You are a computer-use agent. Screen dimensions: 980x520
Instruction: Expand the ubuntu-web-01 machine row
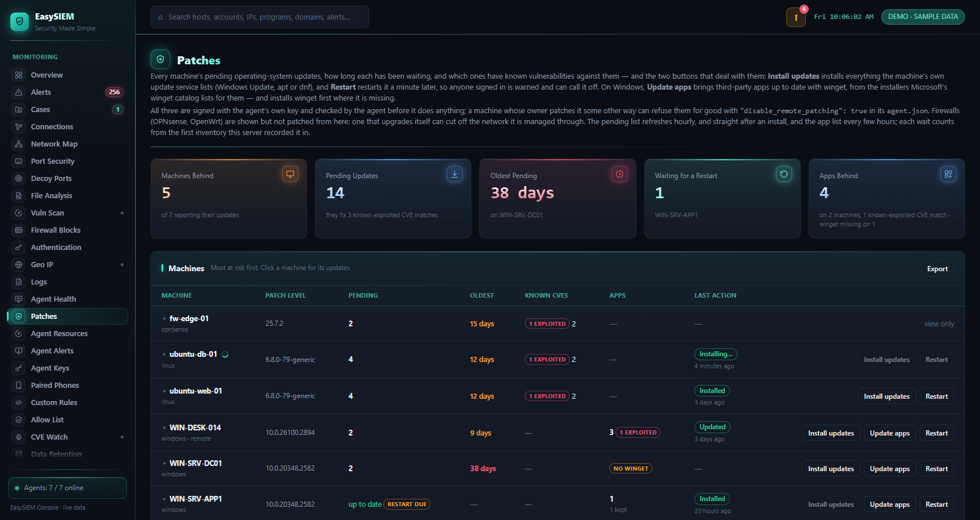click(164, 391)
